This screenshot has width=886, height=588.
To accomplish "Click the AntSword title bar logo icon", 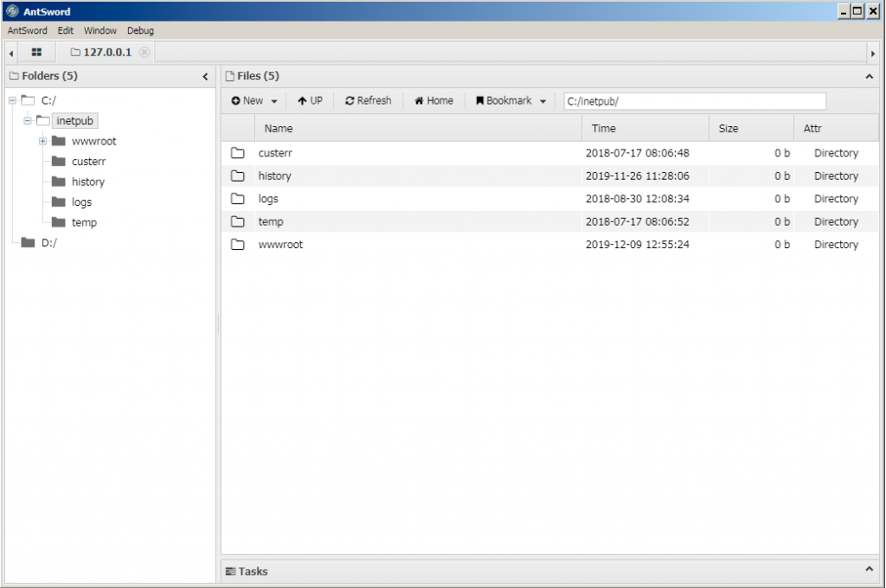I will (x=12, y=11).
